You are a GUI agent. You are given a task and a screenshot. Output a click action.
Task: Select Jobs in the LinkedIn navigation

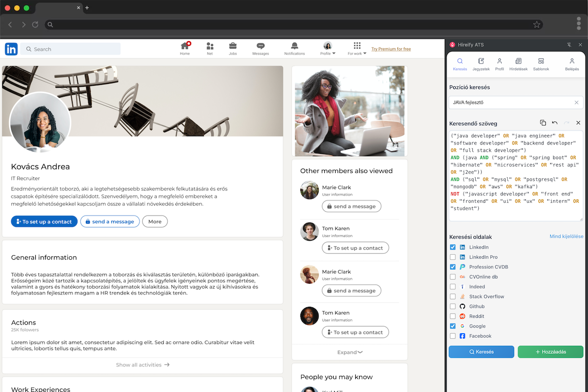pos(233,48)
